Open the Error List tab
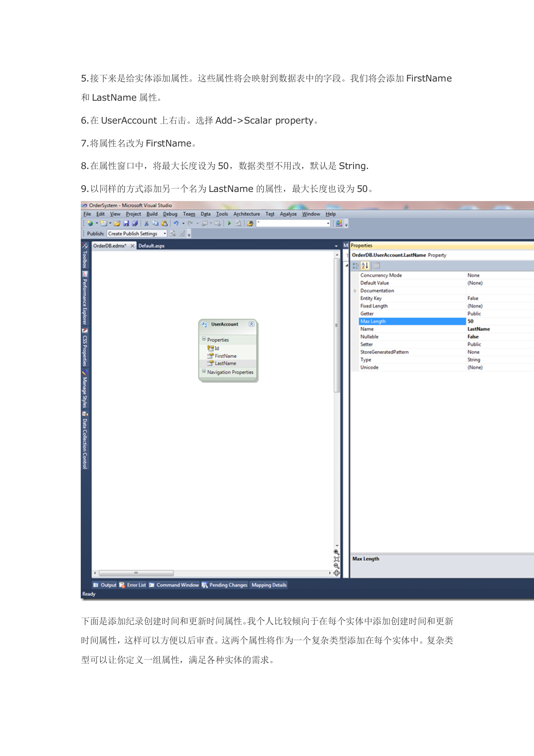Screen dimensions: 534x756 coord(133,585)
